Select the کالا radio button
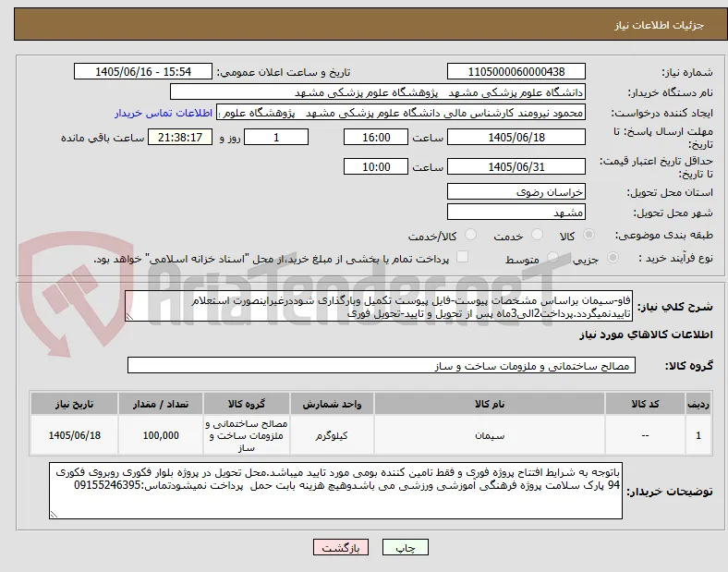Image resolution: width=728 pixels, height=572 pixels. (588, 235)
